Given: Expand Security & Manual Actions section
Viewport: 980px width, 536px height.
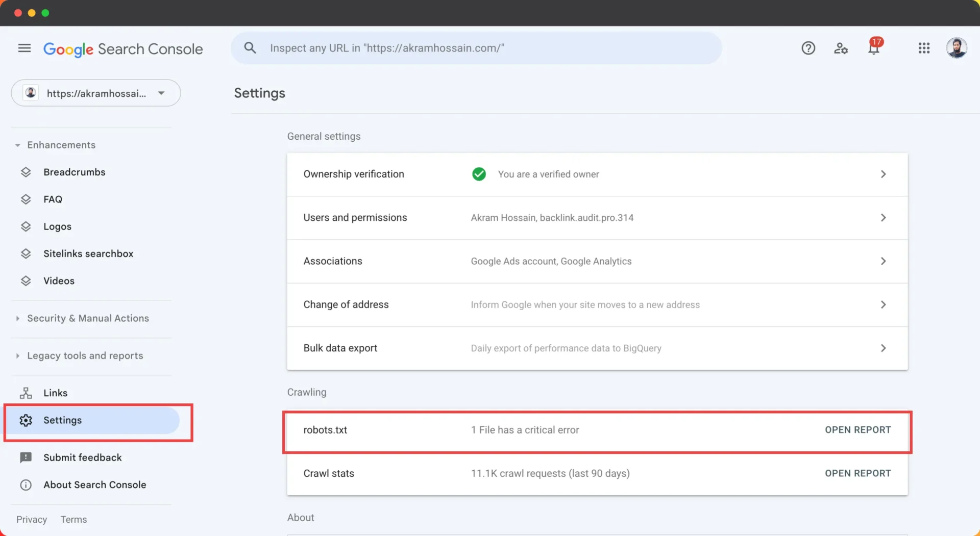Looking at the screenshot, I should pos(18,318).
